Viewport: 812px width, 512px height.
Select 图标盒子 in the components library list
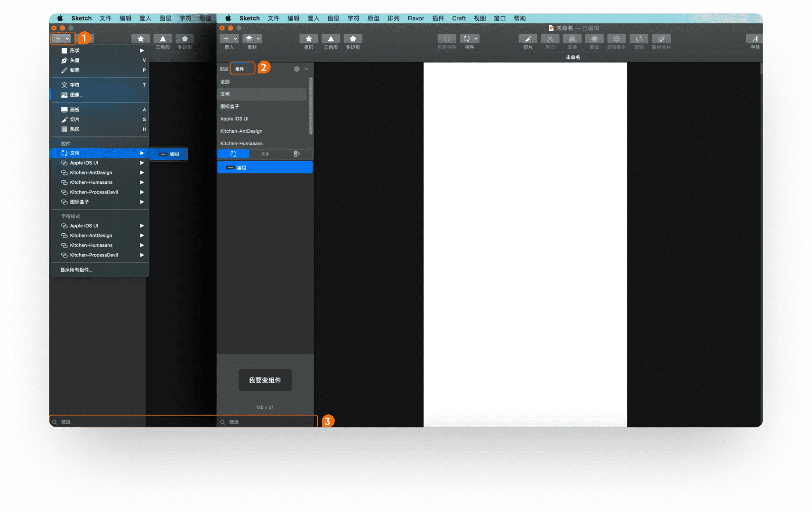(262, 107)
